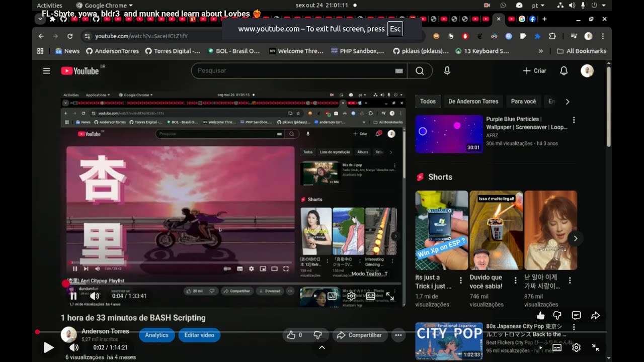Screen dimensions: 644x362
Task: Open the YouTube hamburger guide menu
Action: pyautogui.click(x=47, y=71)
